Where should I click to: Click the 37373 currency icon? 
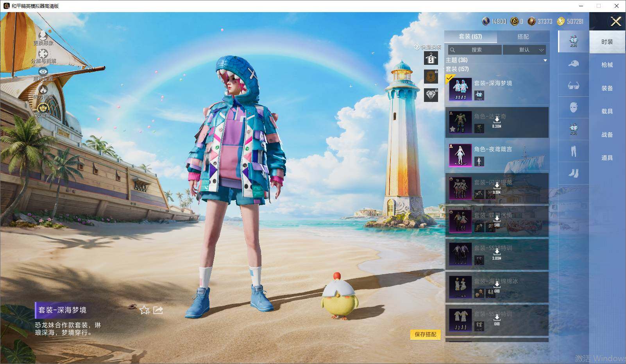(x=531, y=21)
